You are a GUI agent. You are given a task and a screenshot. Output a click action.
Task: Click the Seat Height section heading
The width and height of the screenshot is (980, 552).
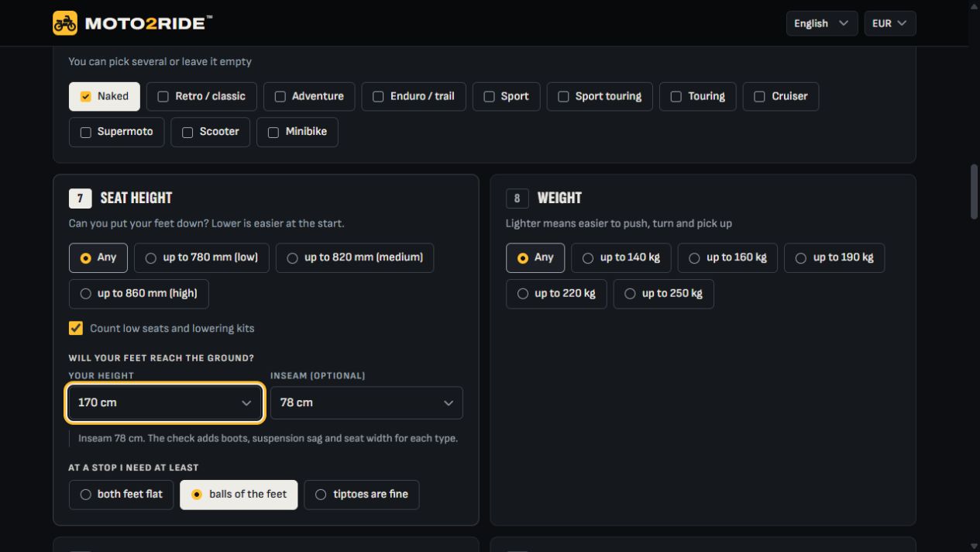136,198
